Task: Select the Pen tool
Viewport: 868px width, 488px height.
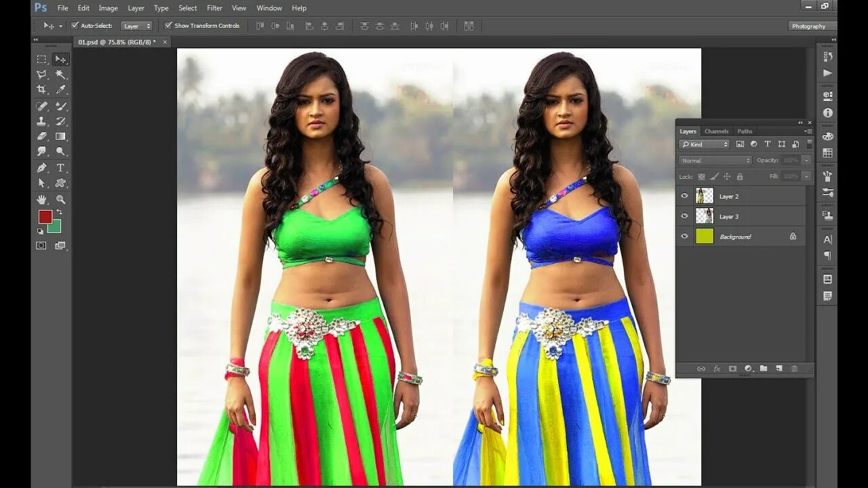Action: [41, 167]
